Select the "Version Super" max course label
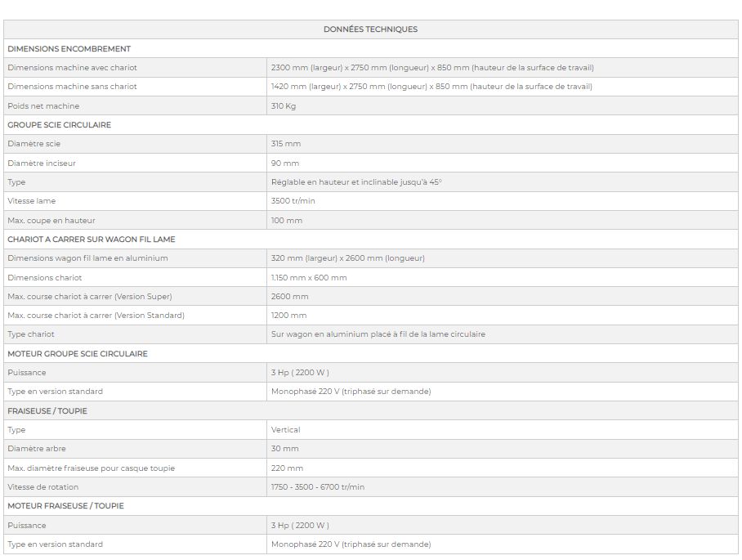Image resolution: width=742 pixels, height=560 pixels. [90, 297]
